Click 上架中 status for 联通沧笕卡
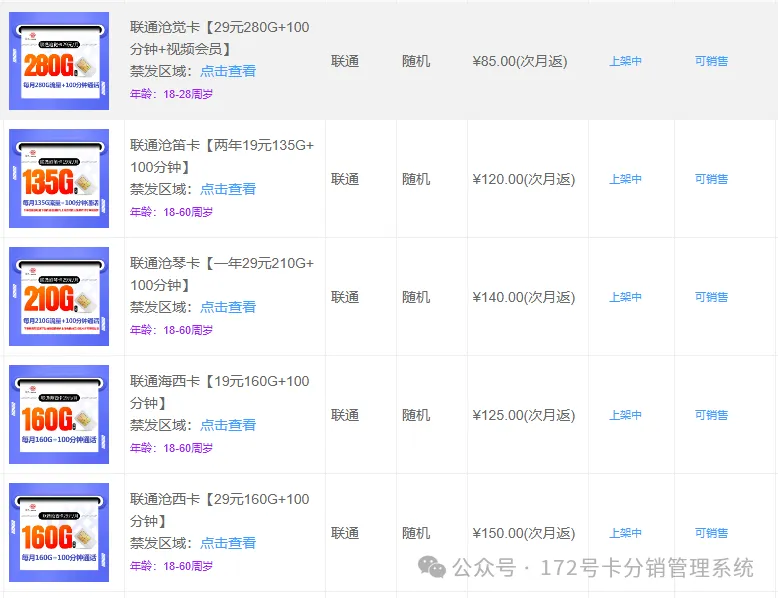 pyautogui.click(x=625, y=61)
